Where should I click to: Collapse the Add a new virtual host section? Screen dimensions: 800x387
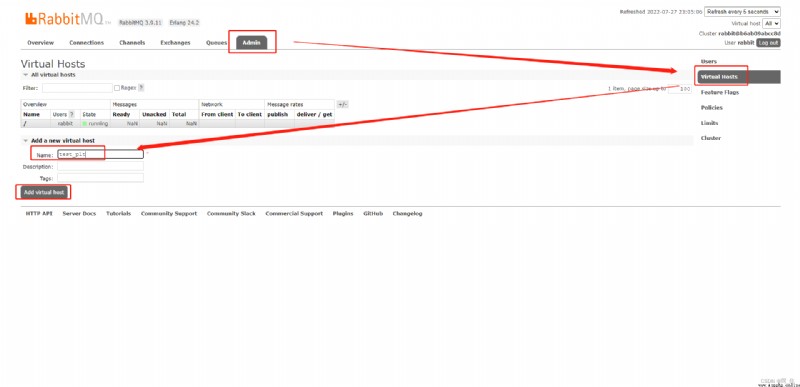click(x=59, y=141)
